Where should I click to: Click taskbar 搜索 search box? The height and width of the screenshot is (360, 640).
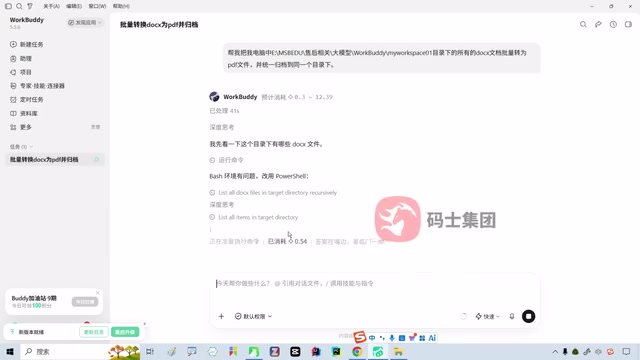pyautogui.click(x=80, y=351)
